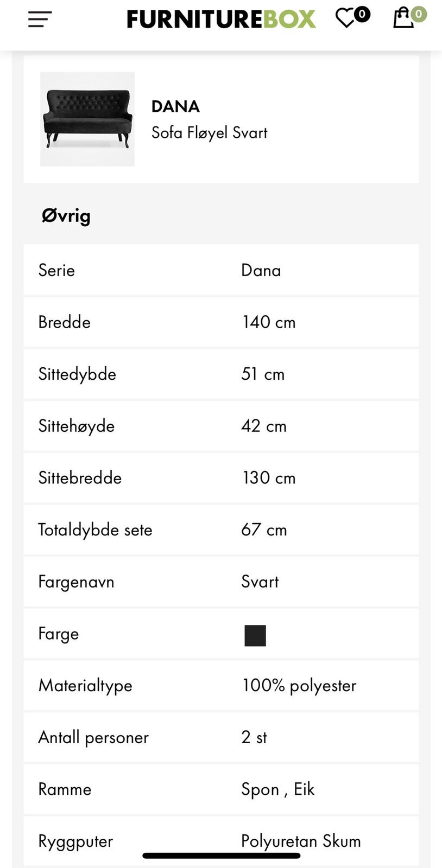This screenshot has width=442, height=868.
Task: Click the Antall personer row
Action: coord(221,737)
